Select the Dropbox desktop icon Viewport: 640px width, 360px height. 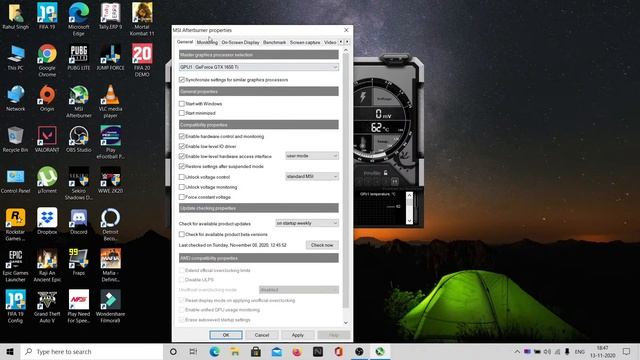(47, 221)
